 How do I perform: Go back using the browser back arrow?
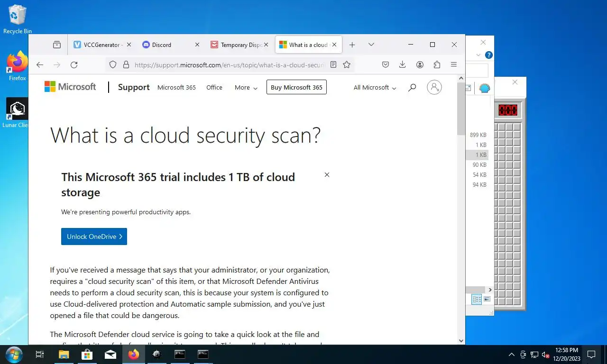(40, 65)
